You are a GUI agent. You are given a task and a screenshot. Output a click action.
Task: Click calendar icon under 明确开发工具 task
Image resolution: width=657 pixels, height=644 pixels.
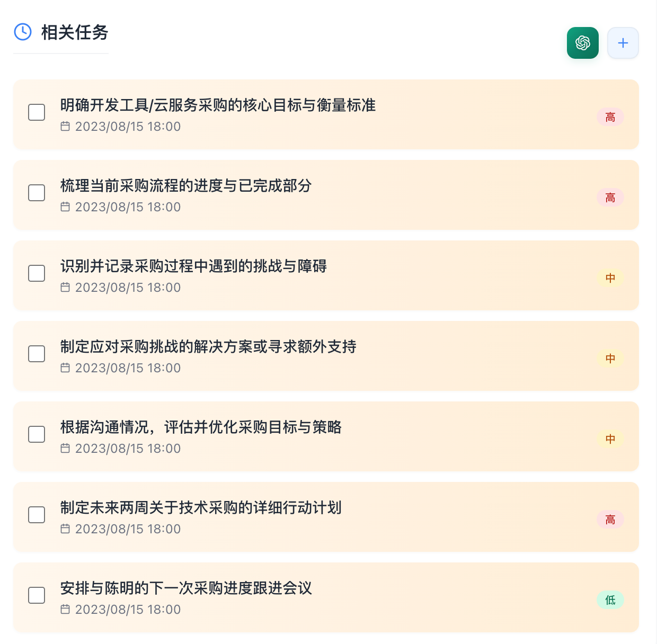65,127
